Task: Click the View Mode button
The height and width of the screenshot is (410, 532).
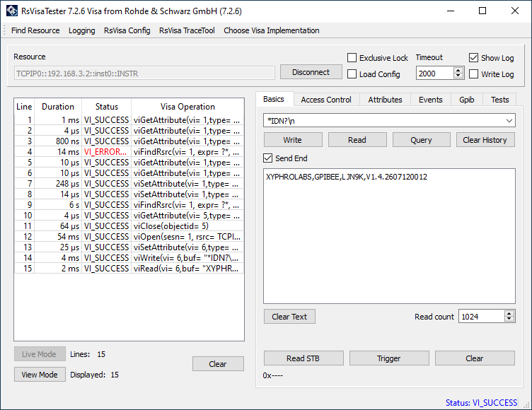Action: coord(40,375)
